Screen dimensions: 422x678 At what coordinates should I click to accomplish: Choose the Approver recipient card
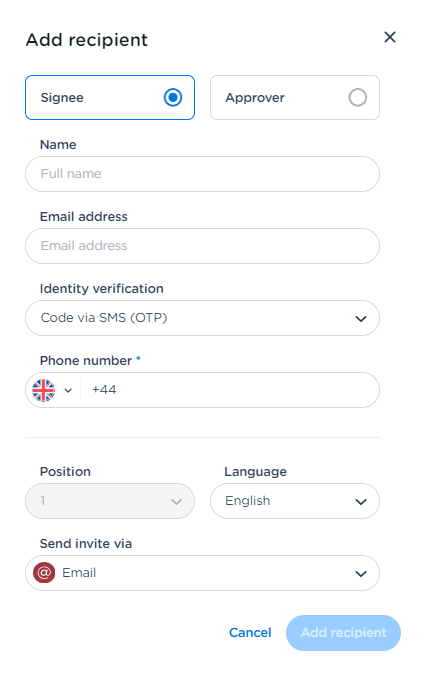[295, 97]
